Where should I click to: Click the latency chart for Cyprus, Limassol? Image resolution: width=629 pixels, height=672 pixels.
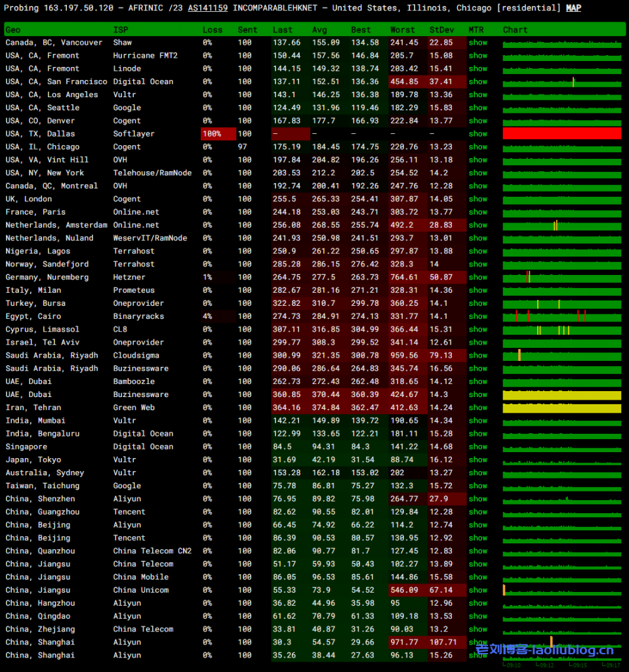[x=561, y=329]
